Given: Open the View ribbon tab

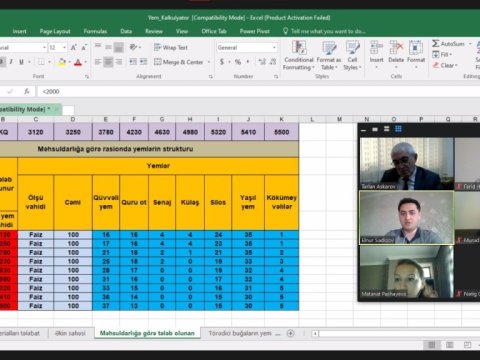Looking at the screenshot, I should pyautogui.click(x=182, y=31).
